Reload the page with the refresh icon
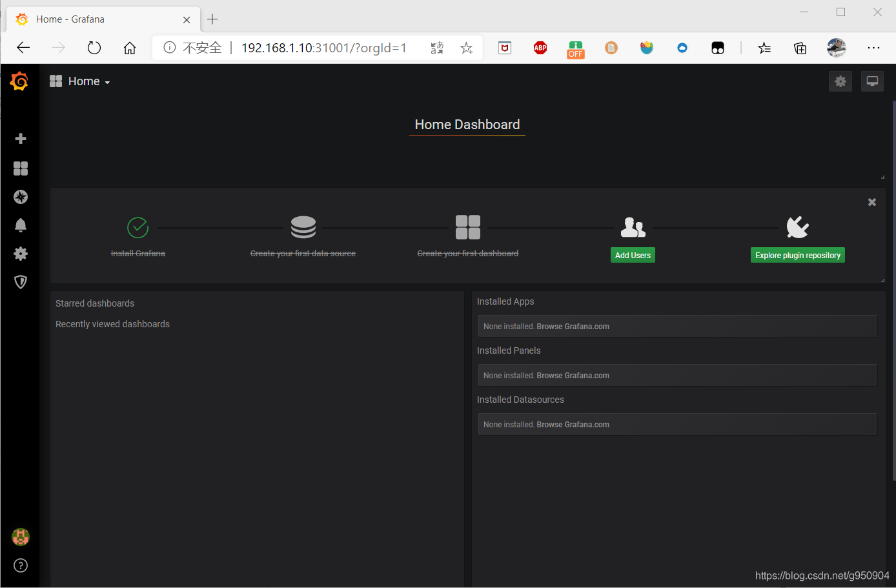896x588 pixels. (x=94, y=48)
